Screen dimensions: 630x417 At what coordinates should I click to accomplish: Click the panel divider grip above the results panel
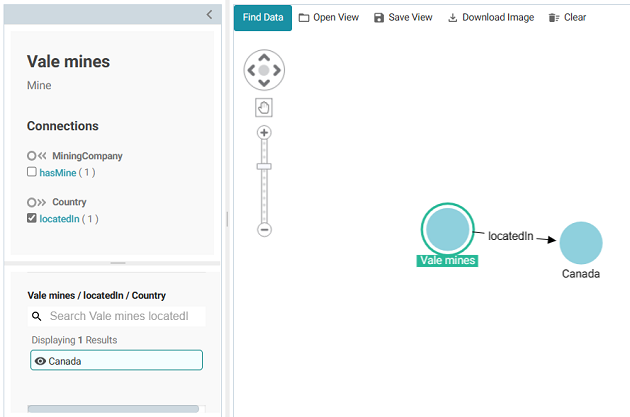point(118,263)
